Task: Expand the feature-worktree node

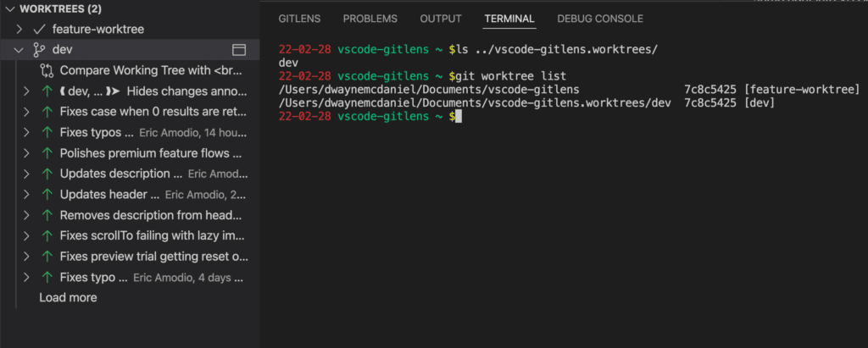Action: pos(19,29)
